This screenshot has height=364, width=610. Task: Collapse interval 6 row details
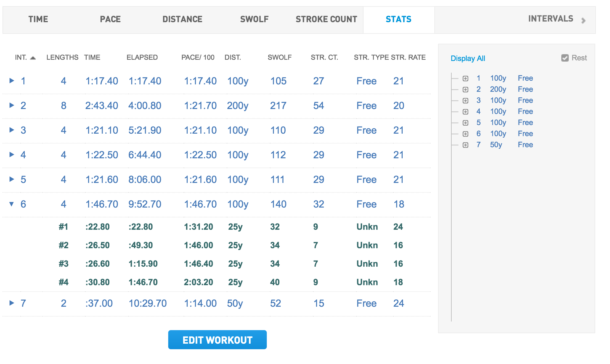tap(12, 204)
